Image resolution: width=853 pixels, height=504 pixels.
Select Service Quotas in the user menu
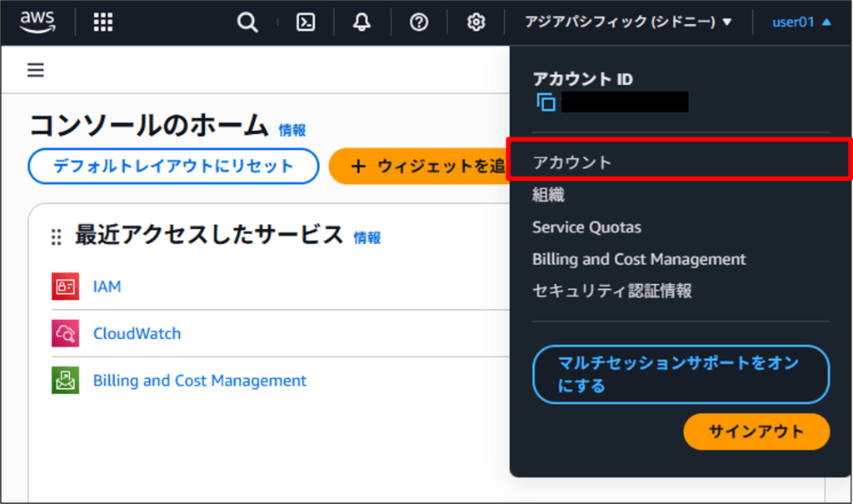[586, 227]
